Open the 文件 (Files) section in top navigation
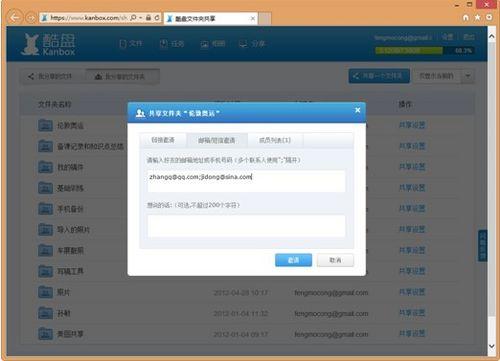This screenshot has width=500, height=361. (x=131, y=44)
